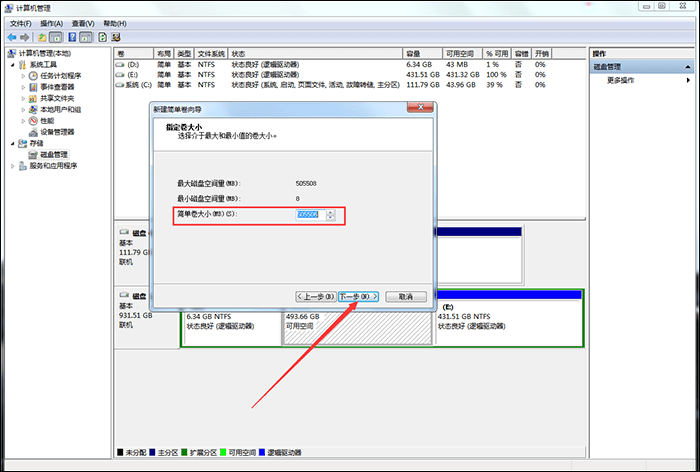Click the 43.96 GB free space cell
Image resolution: width=700 pixels, height=472 pixels.
[x=461, y=85]
